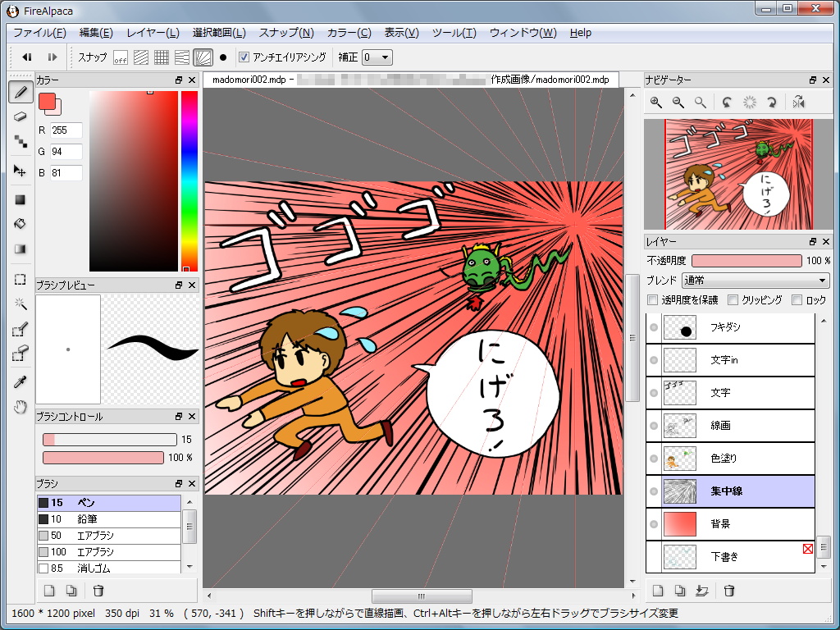Add a new brush in brush panel
Screen dimensions: 840x630
[x=49, y=591]
